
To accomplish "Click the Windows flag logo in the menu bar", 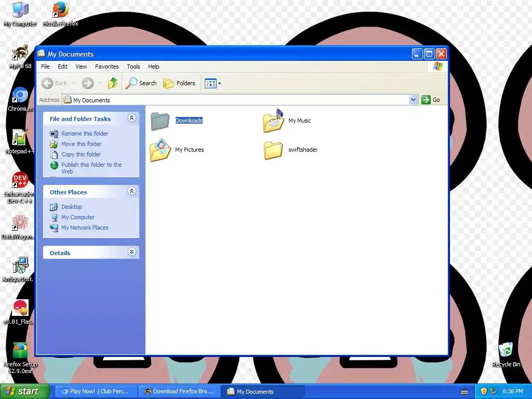I will click(x=437, y=66).
